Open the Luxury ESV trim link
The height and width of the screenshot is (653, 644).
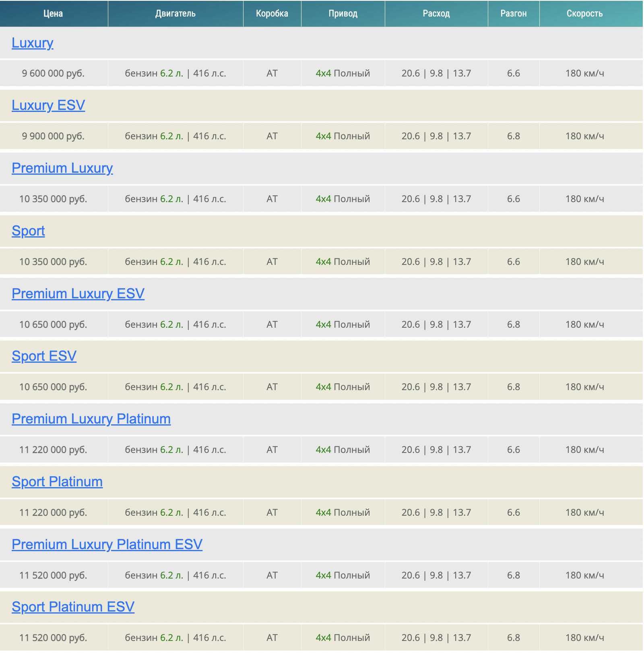pyautogui.click(x=48, y=105)
